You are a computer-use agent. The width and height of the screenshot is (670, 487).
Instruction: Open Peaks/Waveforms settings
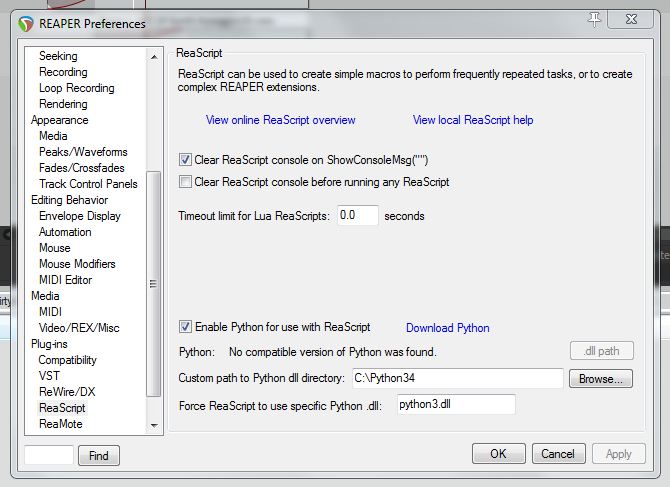click(83, 152)
